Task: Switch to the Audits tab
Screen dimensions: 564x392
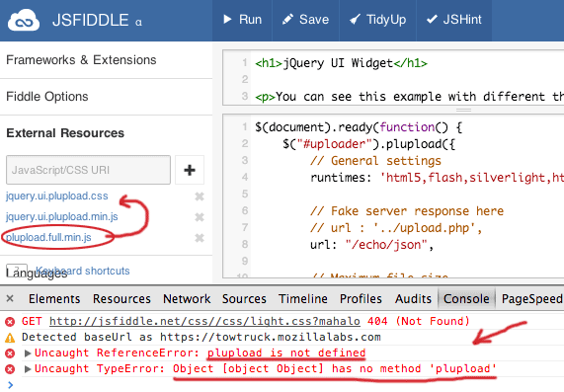Action: pyautogui.click(x=413, y=299)
